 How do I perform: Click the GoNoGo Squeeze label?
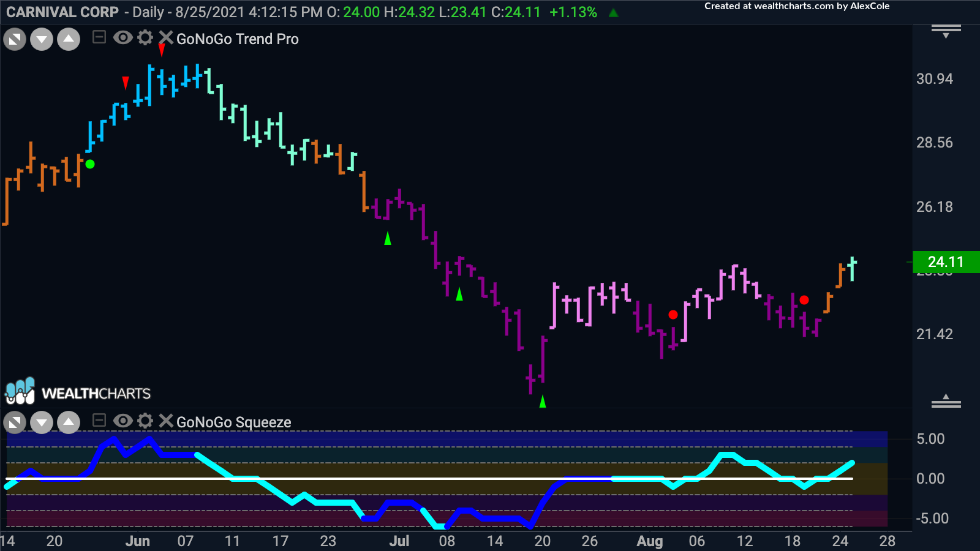coord(234,422)
